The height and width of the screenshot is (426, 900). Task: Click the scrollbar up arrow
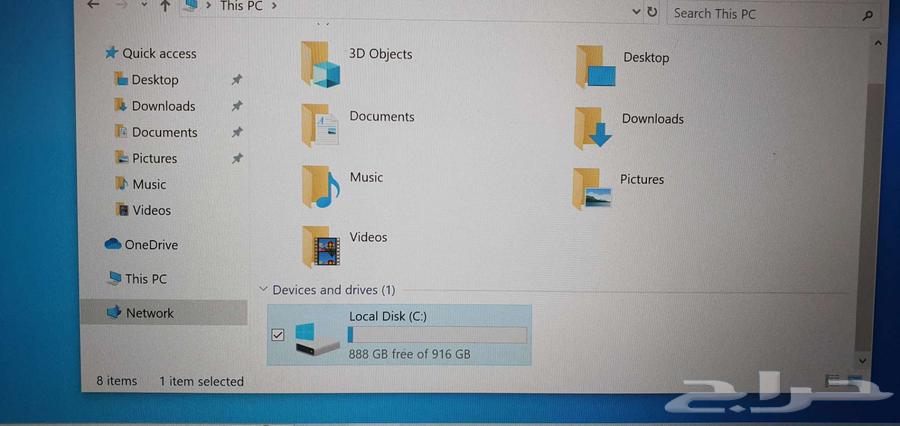pyautogui.click(x=878, y=43)
